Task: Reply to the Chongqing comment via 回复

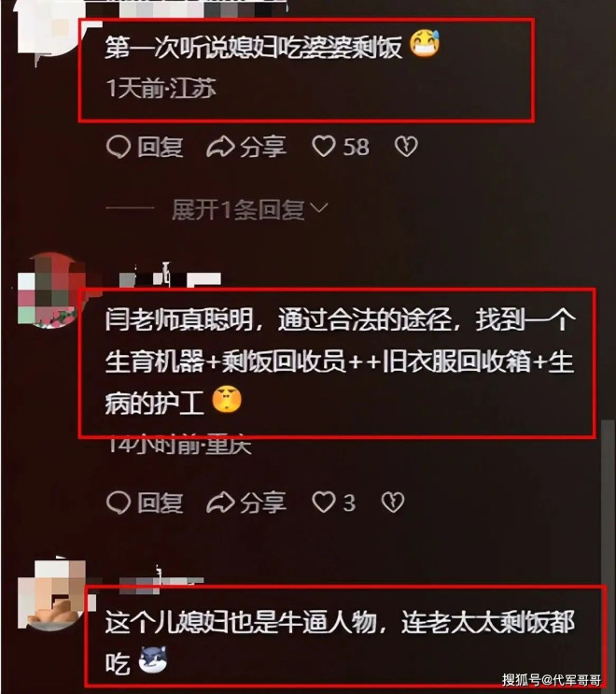Action: coord(145,503)
